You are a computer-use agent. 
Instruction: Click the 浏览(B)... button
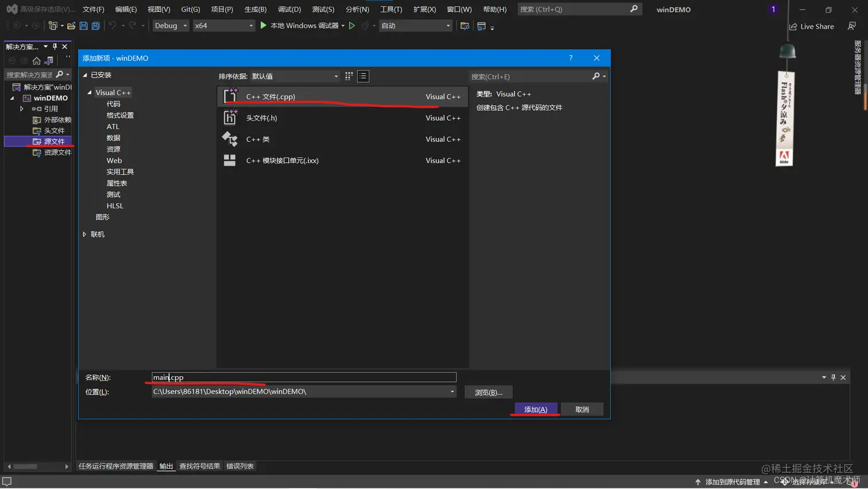click(x=489, y=392)
